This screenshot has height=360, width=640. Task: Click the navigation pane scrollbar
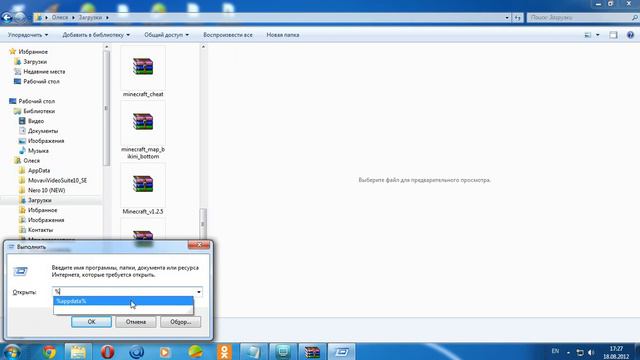[107, 108]
